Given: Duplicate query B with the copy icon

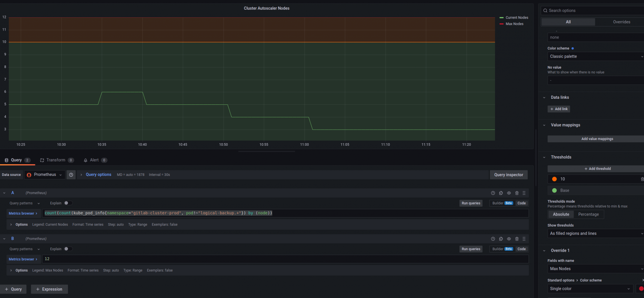Looking at the screenshot, I should click(501, 239).
